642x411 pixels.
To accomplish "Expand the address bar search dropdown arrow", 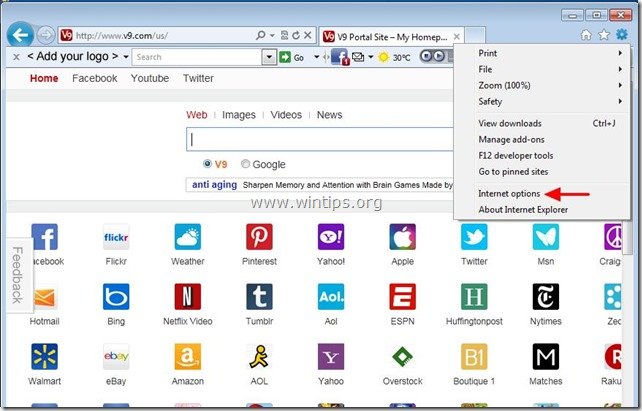I will point(272,36).
